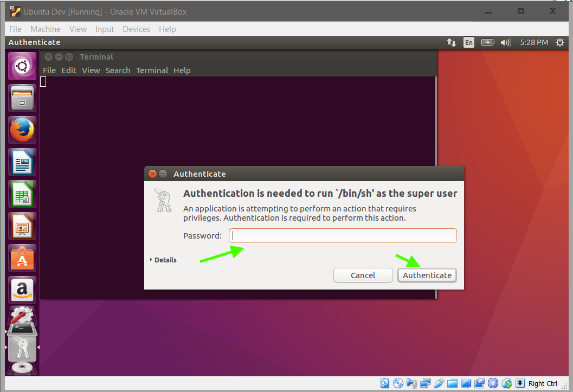Click VirtualBox mouse integration status icon
The height and width of the screenshot is (392, 573).
coord(506,383)
